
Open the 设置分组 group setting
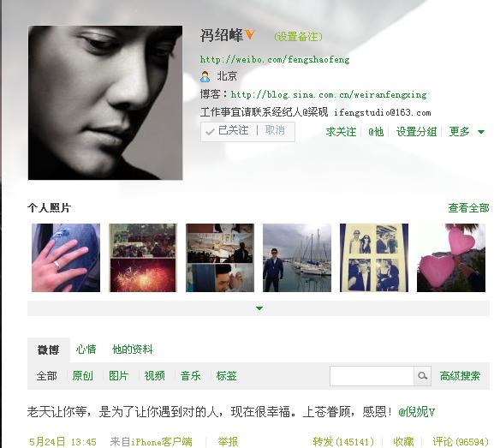416,132
